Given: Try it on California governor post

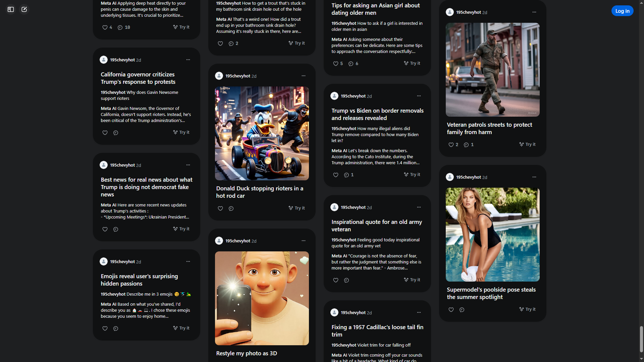Looking at the screenshot, I should coord(181,132).
